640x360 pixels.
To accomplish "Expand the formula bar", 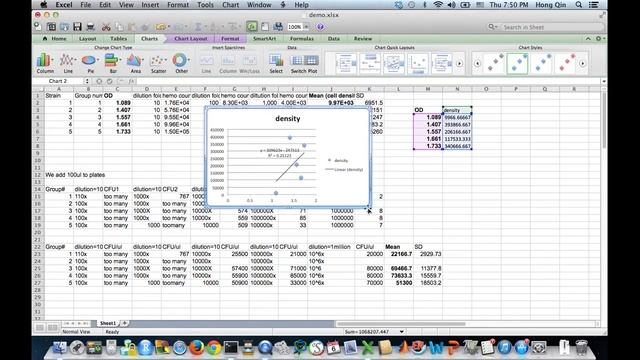I will (x=604, y=81).
